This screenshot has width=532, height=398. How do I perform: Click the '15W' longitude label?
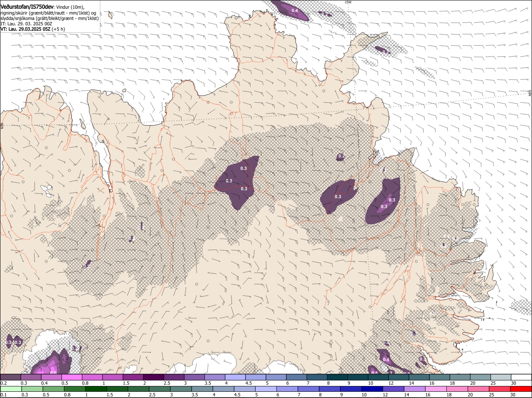coord(348,2)
